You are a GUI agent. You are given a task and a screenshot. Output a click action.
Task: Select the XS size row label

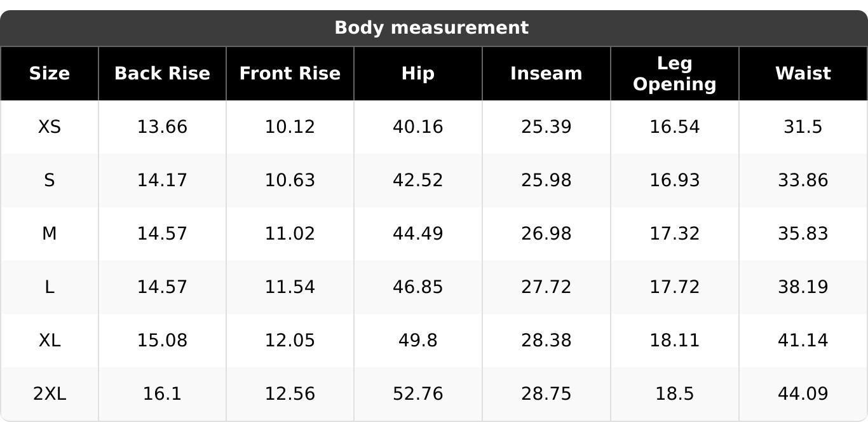pyautogui.click(x=50, y=127)
